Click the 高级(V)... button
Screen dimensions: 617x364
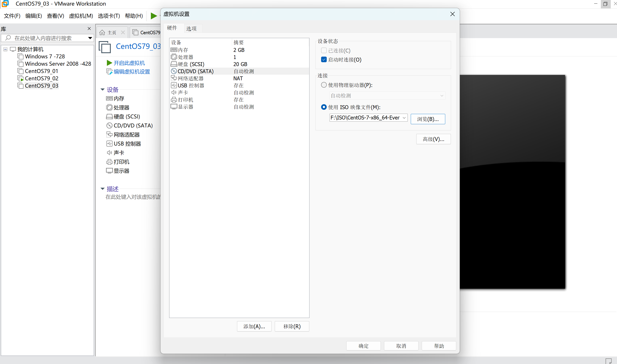tap(433, 139)
